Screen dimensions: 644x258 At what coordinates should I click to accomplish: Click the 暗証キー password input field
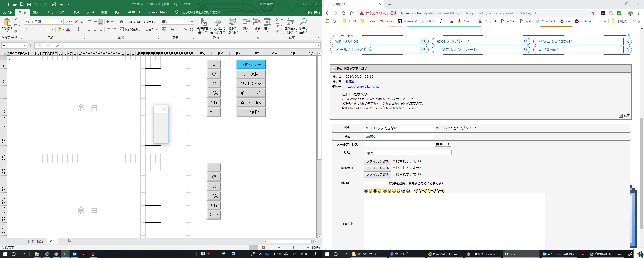[375, 183]
